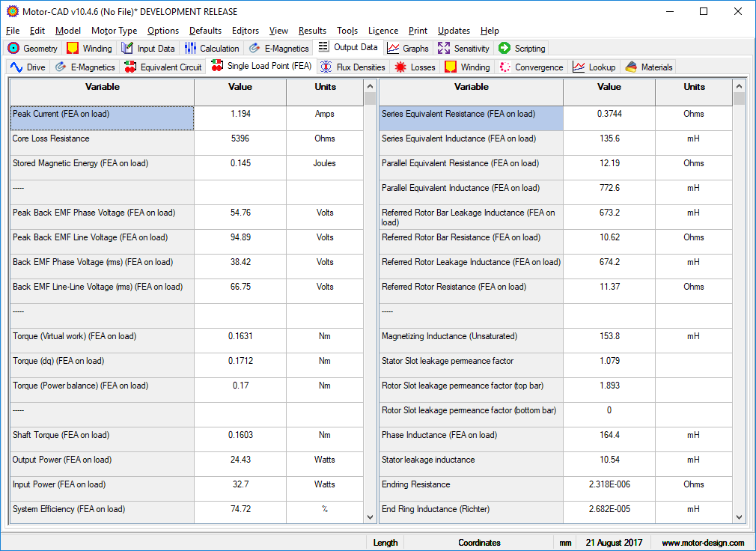756x551 pixels.
Task: Click the 21 August 2017 status entry
Action: (614, 543)
